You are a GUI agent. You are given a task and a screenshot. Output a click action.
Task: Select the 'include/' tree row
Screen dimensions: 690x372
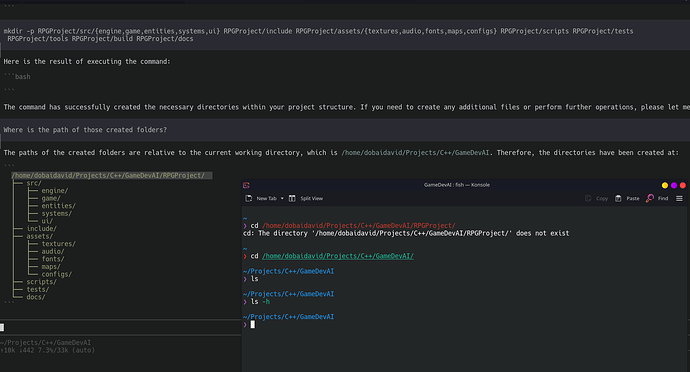pyautogui.click(x=41, y=228)
